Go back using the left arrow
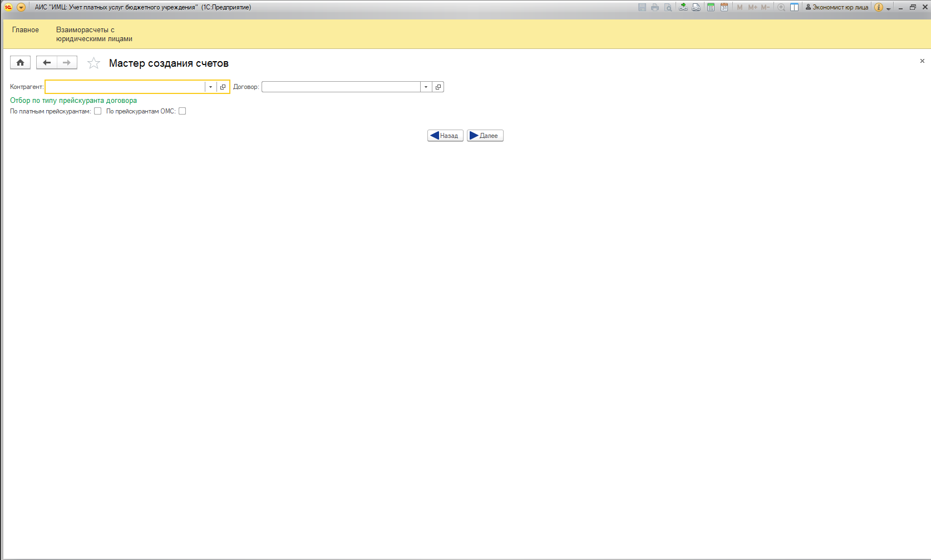 pos(47,63)
